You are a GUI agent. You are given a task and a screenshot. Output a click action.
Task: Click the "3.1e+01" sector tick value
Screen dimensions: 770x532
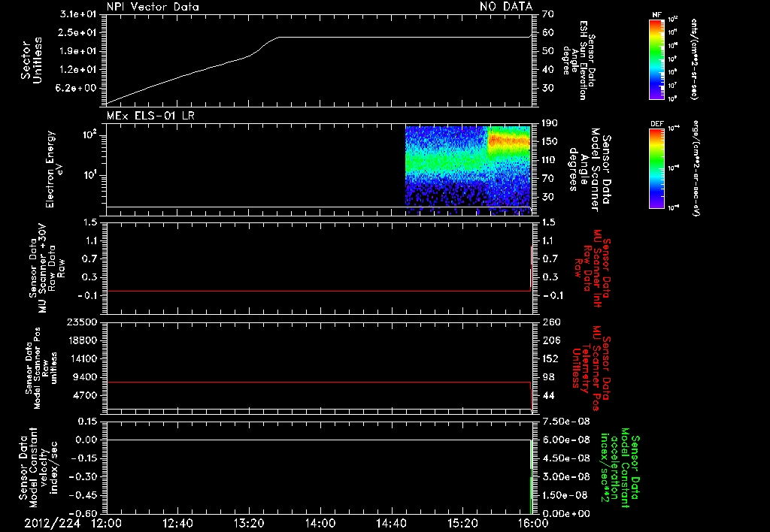[77, 14]
